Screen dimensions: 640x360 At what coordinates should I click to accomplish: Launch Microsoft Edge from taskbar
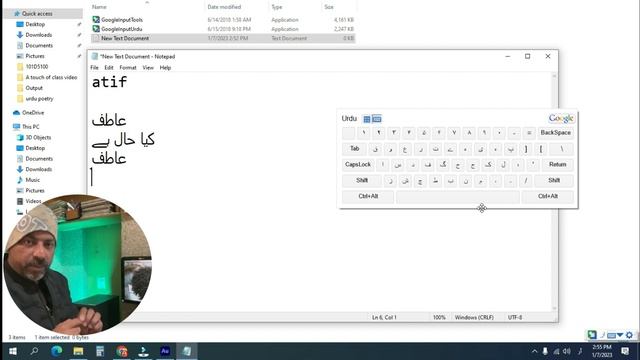56,351
